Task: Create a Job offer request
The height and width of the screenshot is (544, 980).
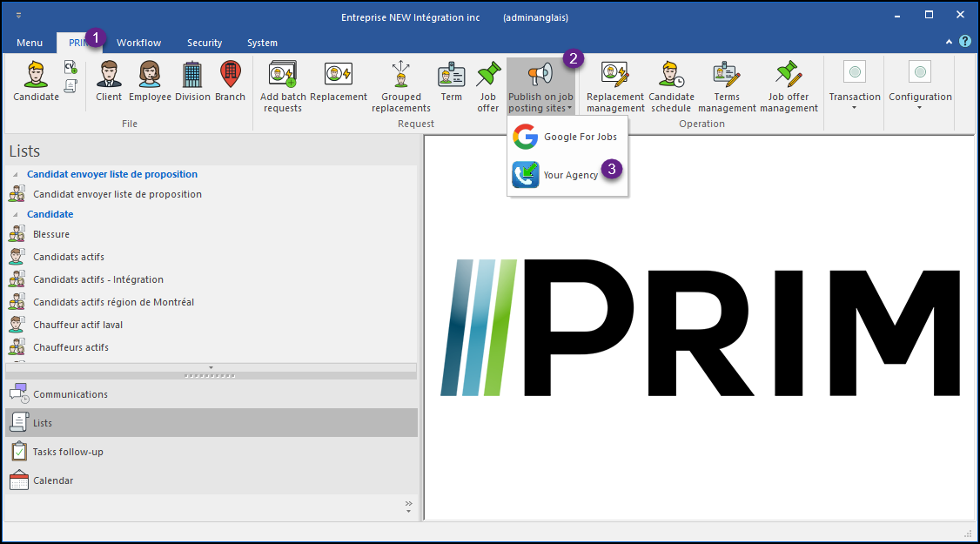Action: (488, 87)
